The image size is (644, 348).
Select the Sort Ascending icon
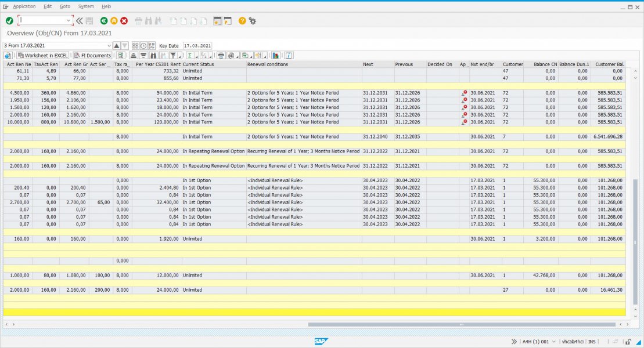coord(134,55)
